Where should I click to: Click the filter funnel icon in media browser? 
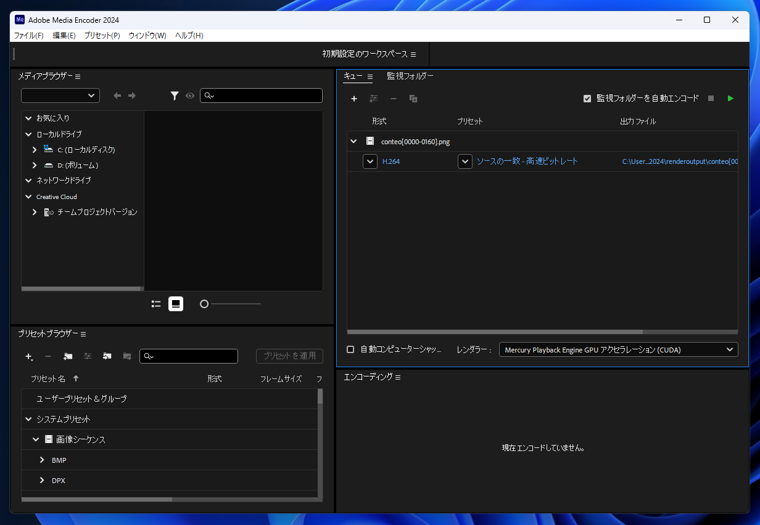click(x=174, y=96)
